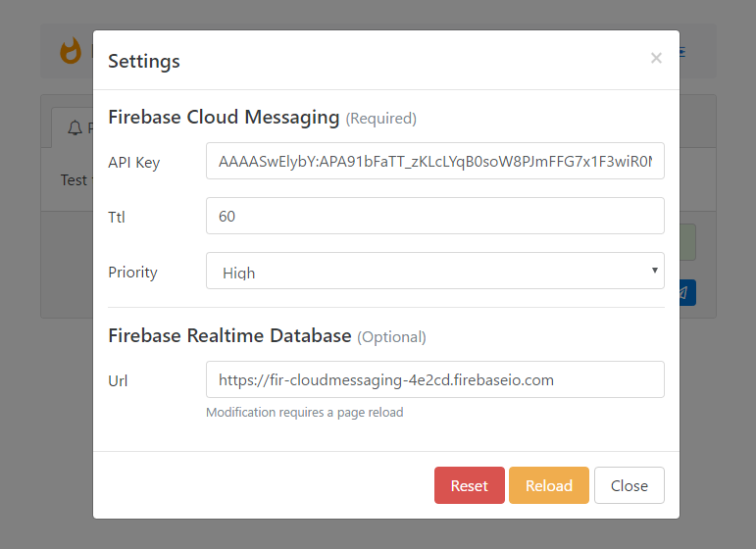
Task: Click the 'Settings' dialog title
Action: click(144, 61)
